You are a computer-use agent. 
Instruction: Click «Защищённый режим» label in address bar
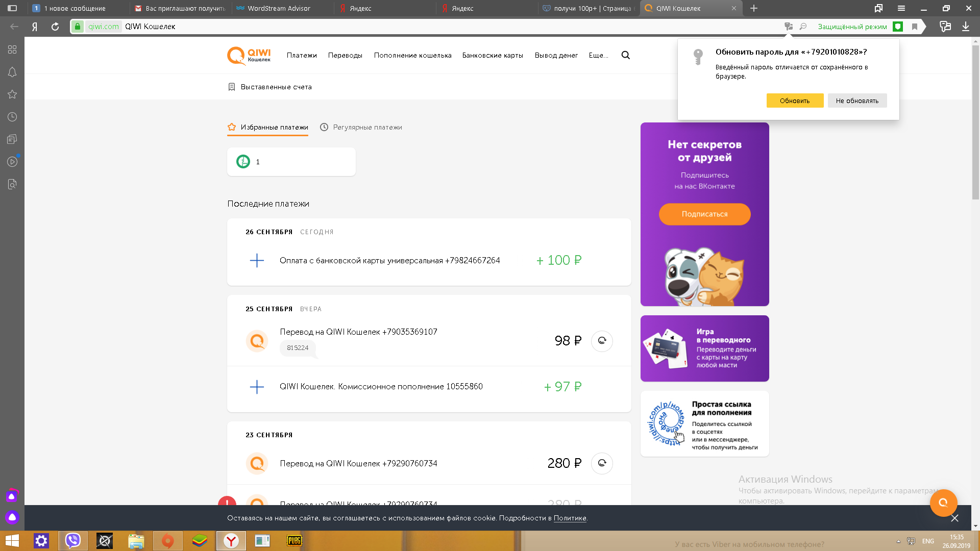point(852,27)
